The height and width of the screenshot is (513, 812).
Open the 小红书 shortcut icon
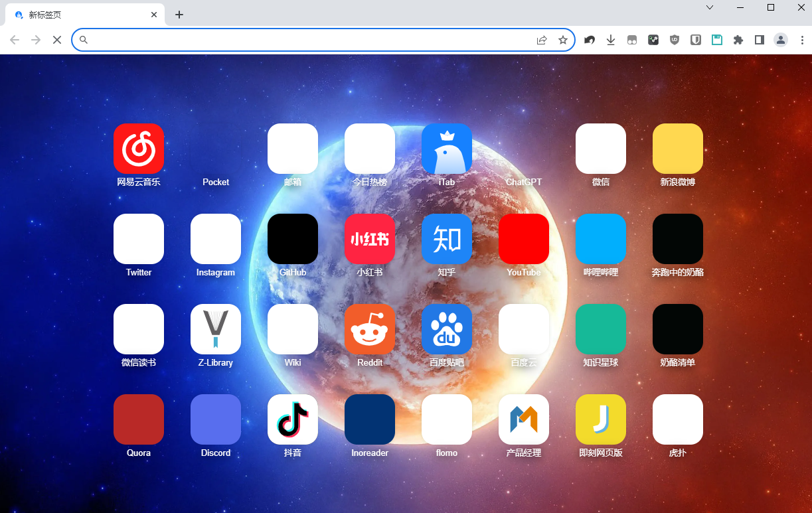point(370,239)
